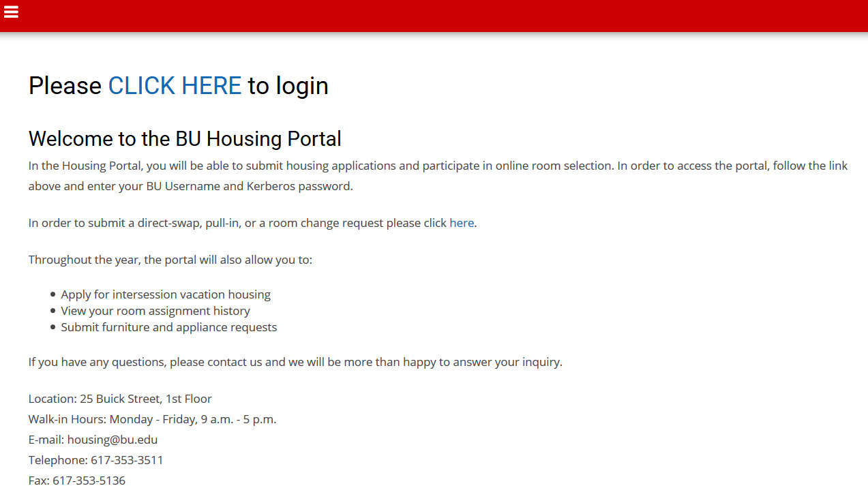This screenshot has height=503, width=868.
Task: Click the empty red header bar area
Action: 436,15
